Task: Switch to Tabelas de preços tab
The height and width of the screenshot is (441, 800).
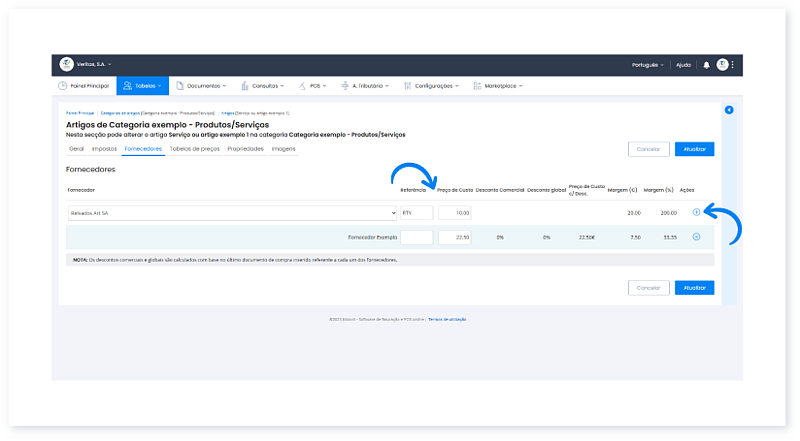Action: pyautogui.click(x=195, y=148)
